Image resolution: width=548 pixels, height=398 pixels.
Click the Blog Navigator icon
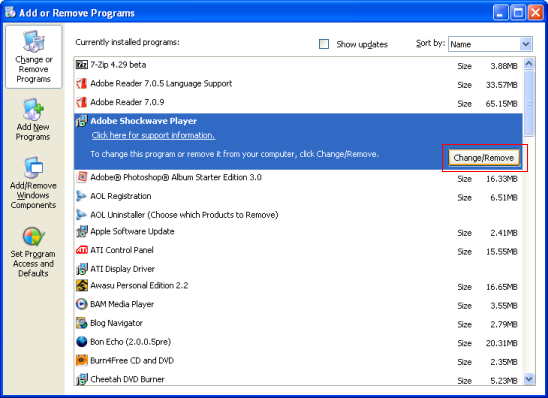click(x=81, y=323)
